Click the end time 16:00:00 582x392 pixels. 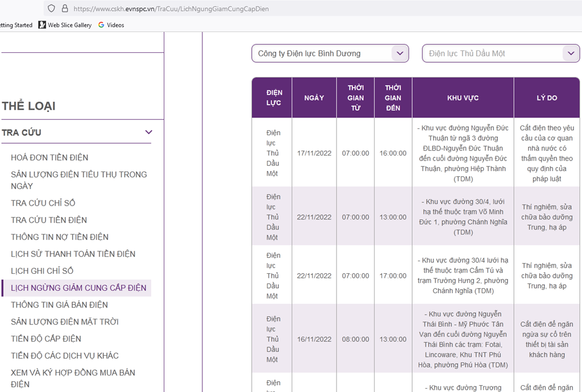(x=393, y=153)
